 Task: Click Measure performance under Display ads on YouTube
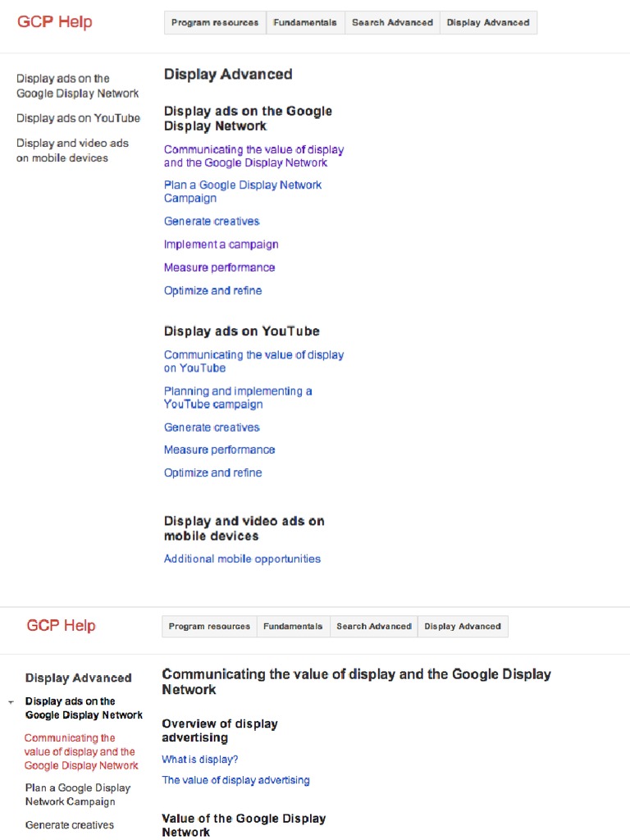219,450
